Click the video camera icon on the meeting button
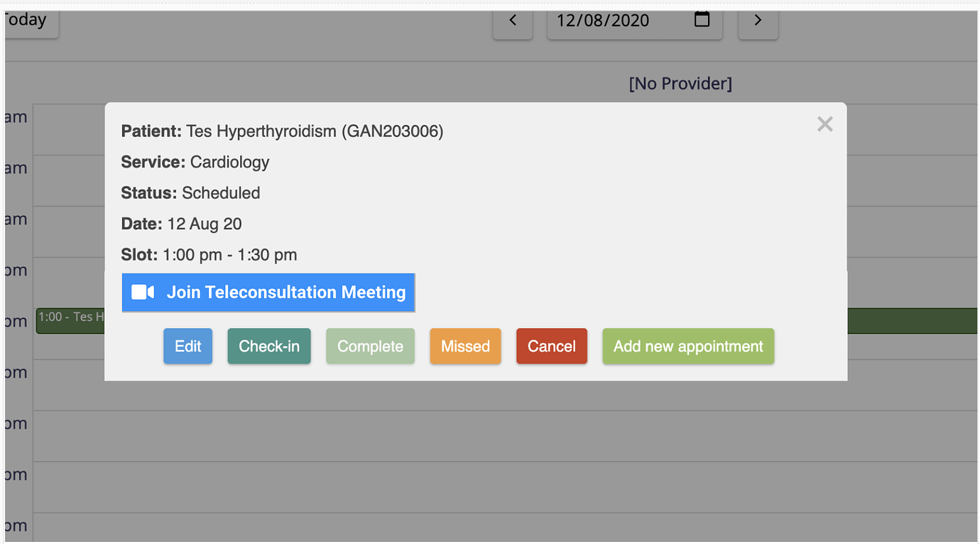Viewport: 980px width, 544px height. [x=142, y=292]
